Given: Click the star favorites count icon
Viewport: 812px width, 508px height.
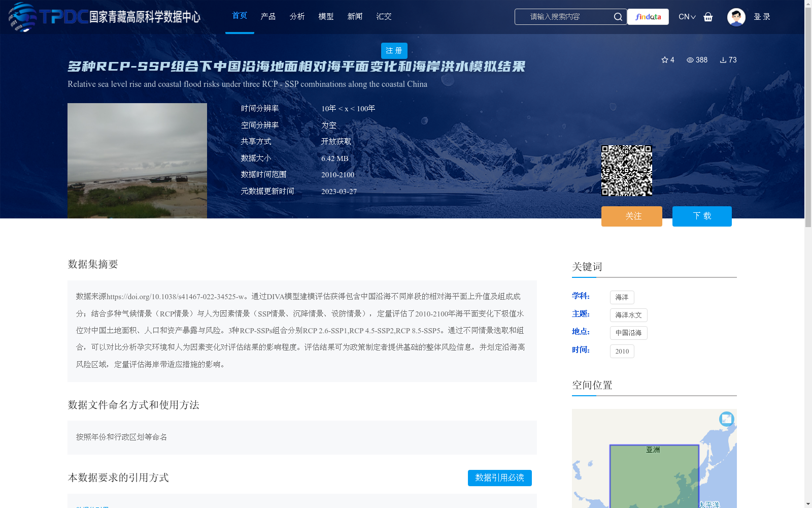Looking at the screenshot, I should pyautogui.click(x=665, y=60).
